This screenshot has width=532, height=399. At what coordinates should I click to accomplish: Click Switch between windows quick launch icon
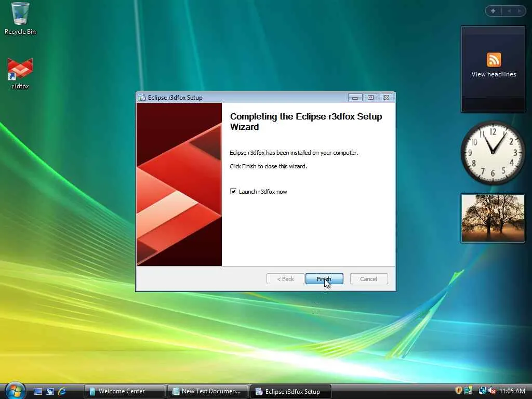click(50, 391)
